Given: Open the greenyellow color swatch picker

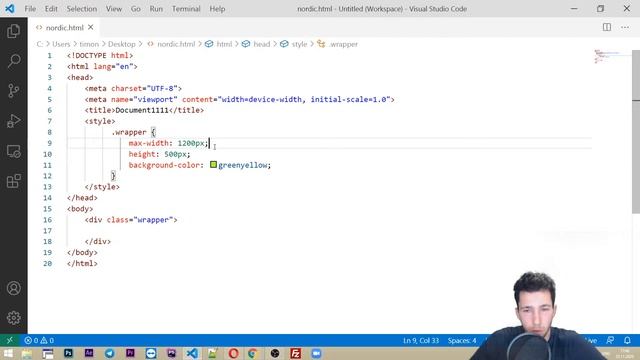Looking at the screenshot, I should (x=213, y=164).
